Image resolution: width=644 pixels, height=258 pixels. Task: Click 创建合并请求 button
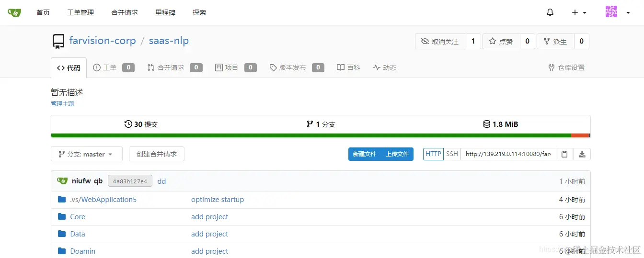click(x=157, y=154)
